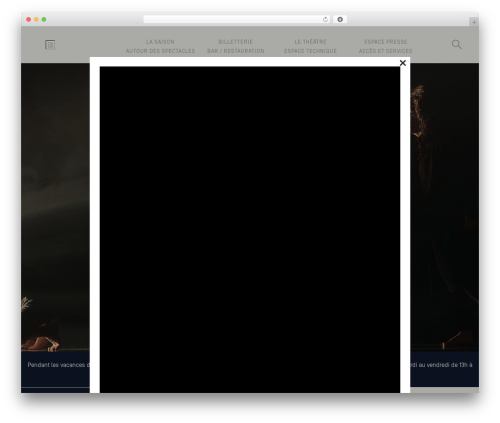Click the round download icon beside address bar
The width and height of the screenshot is (500, 423).
(x=340, y=20)
